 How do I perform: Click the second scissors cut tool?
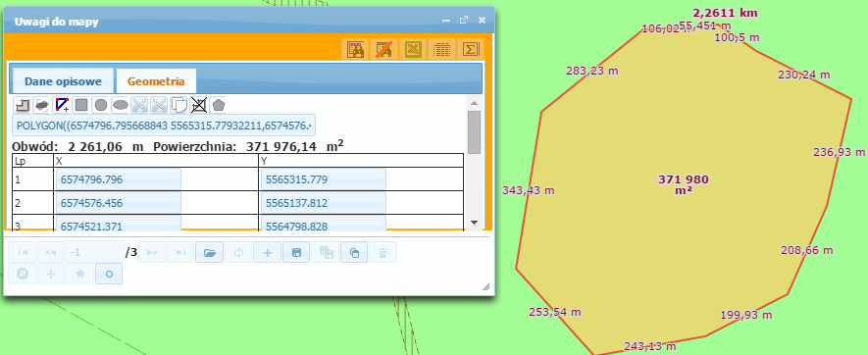point(160,105)
